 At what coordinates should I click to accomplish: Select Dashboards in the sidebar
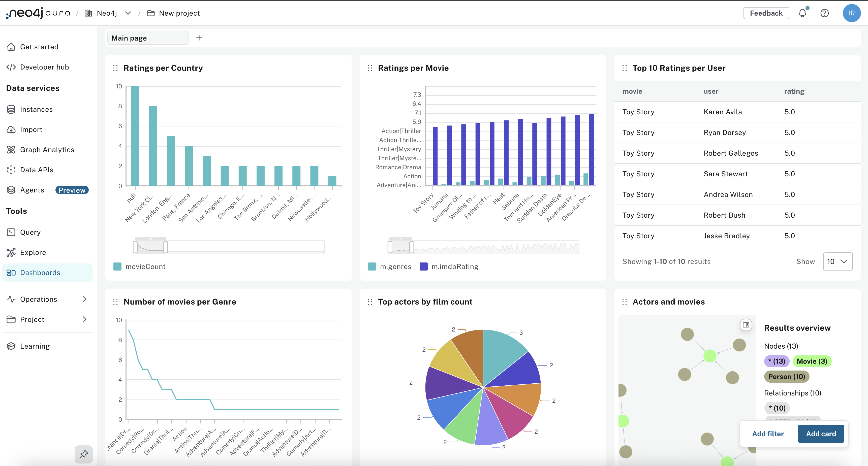point(40,272)
